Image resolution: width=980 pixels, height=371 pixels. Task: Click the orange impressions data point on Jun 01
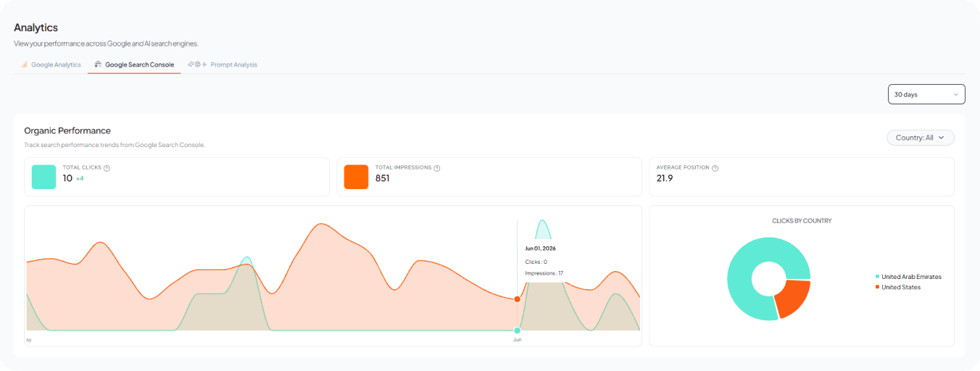point(517,299)
